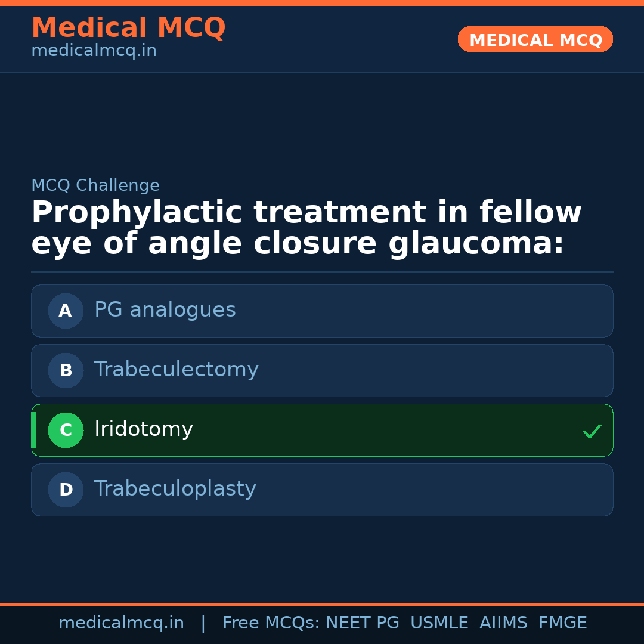The width and height of the screenshot is (644, 644).
Task: Click the FMGE footer item
Action: (562, 623)
